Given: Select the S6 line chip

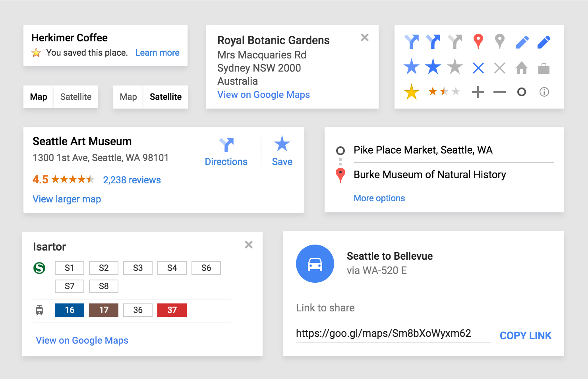Looking at the screenshot, I should tap(206, 268).
